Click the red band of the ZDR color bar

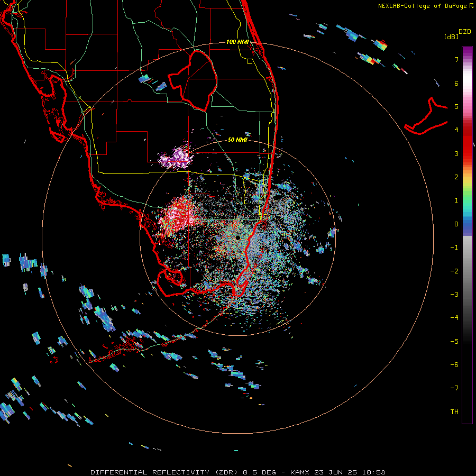467,143
